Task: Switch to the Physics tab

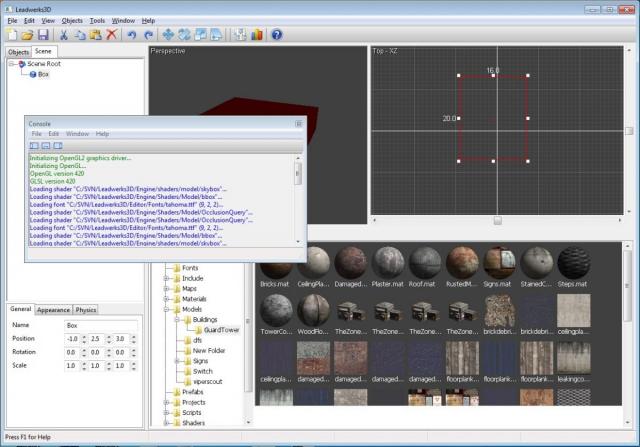Action: point(86,310)
